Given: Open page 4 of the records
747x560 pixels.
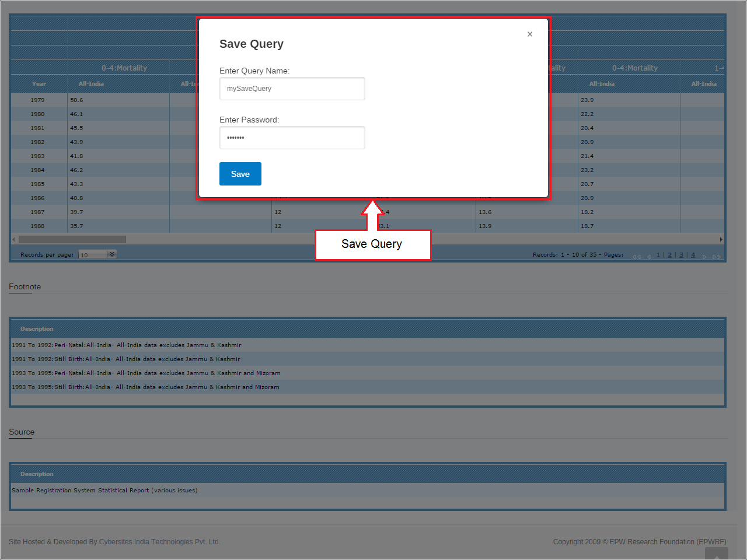Looking at the screenshot, I should click(693, 255).
